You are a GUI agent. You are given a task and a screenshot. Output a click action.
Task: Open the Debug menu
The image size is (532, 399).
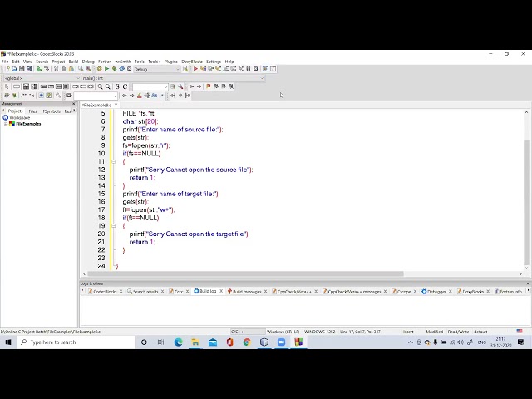pos(88,62)
